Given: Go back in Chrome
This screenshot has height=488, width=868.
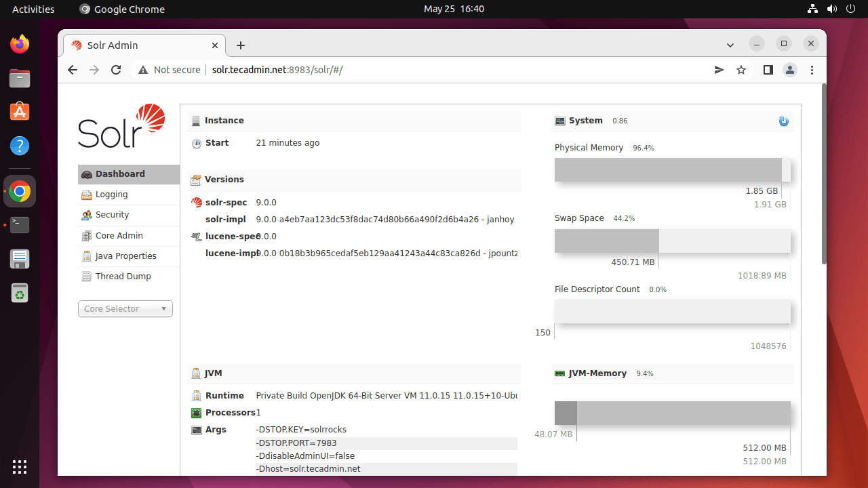Looking at the screenshot, I should [x=73, y=70].
